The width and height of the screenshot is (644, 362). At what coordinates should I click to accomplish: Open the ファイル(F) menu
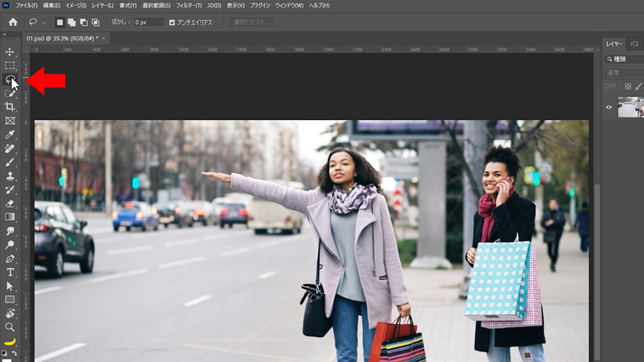point(27,6)
